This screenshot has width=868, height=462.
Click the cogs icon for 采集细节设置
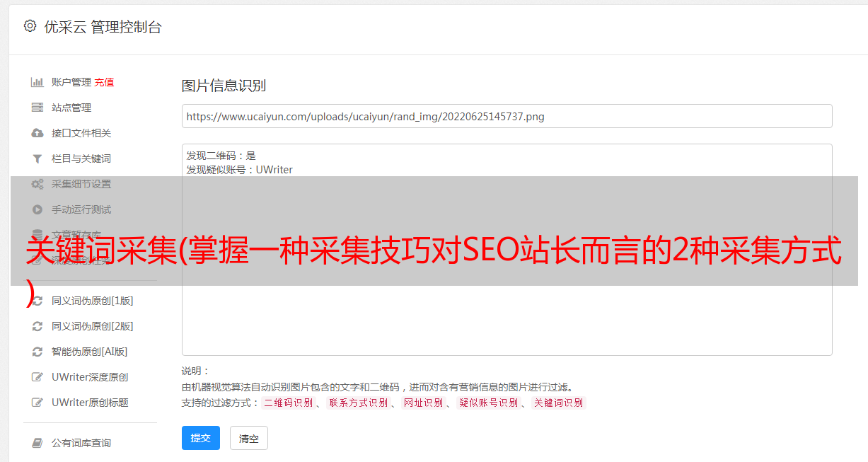37,184
